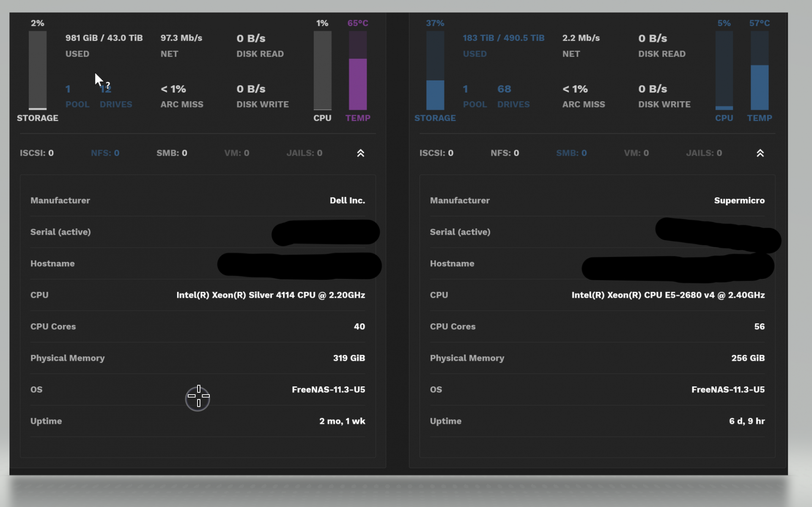The image size is (812, 507).
Task: Collapse the Dell system details chevron
Action: click(360, 153)
